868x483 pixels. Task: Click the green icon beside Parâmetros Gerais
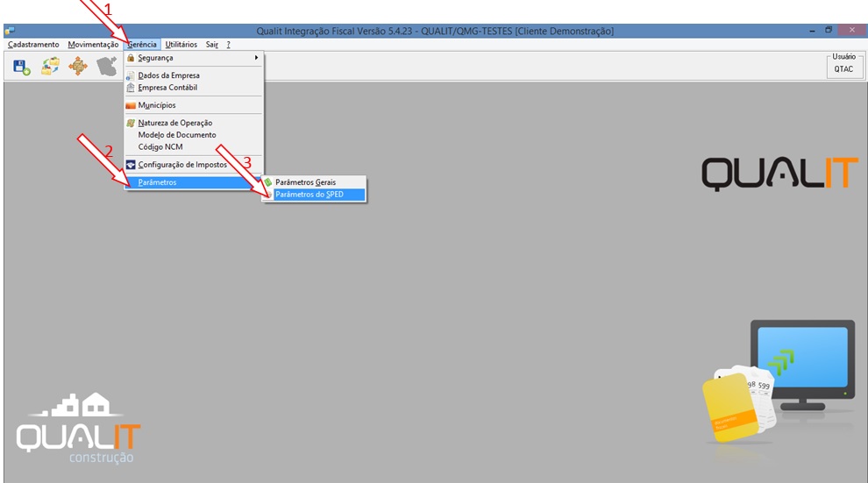click(268, 182)
